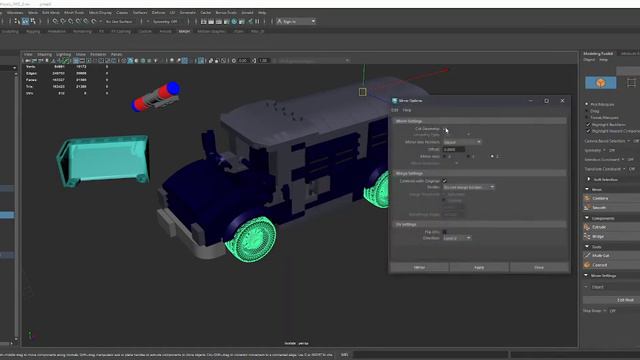Open Mesh Tools menu

pyautogui.click(x=74, y=13)
